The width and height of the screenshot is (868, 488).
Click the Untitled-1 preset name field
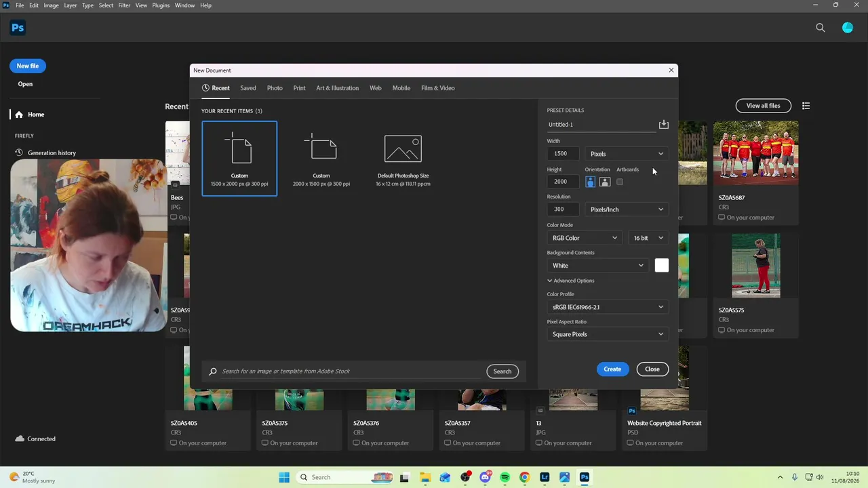(x=601, y=125)
